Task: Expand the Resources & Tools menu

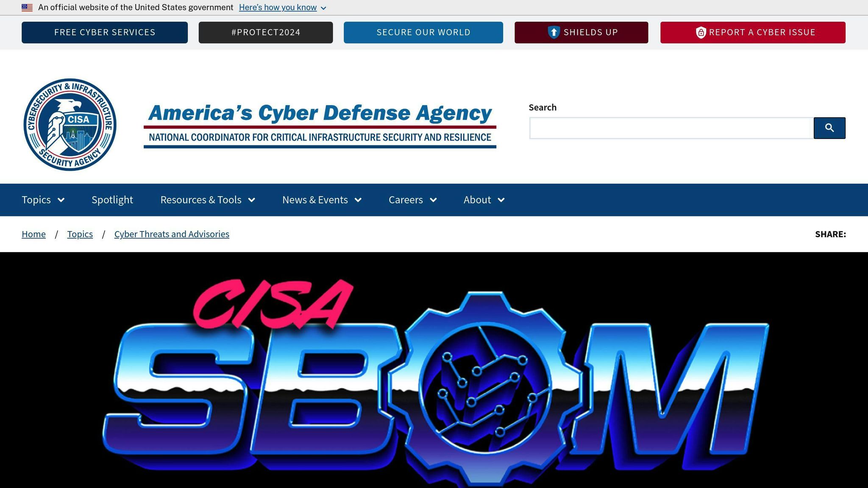Action: tap(208, 200)
